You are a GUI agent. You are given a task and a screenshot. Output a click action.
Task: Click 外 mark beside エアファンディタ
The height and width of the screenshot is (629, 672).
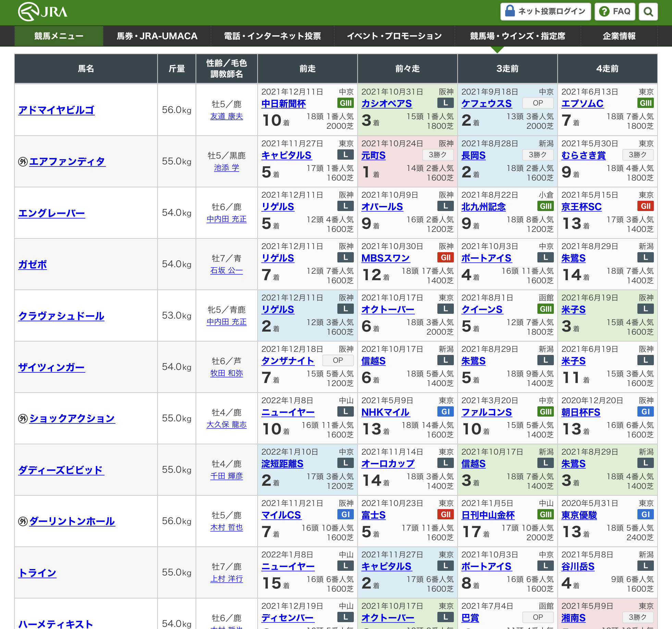[23, 161]
